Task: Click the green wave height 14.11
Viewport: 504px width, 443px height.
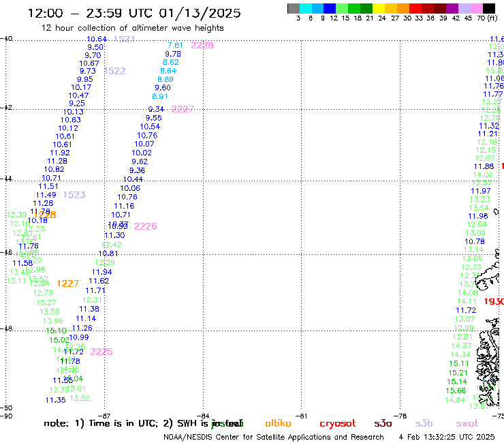Action: click(467, 301)
